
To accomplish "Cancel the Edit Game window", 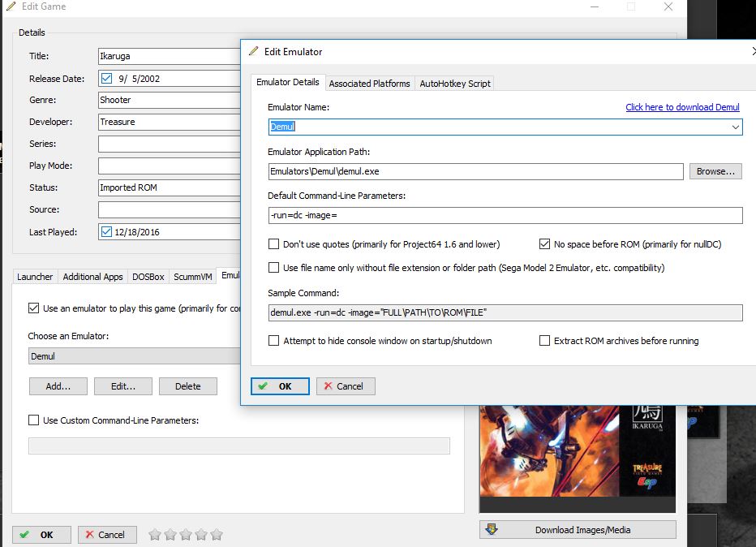I will (x=107, y=535).
